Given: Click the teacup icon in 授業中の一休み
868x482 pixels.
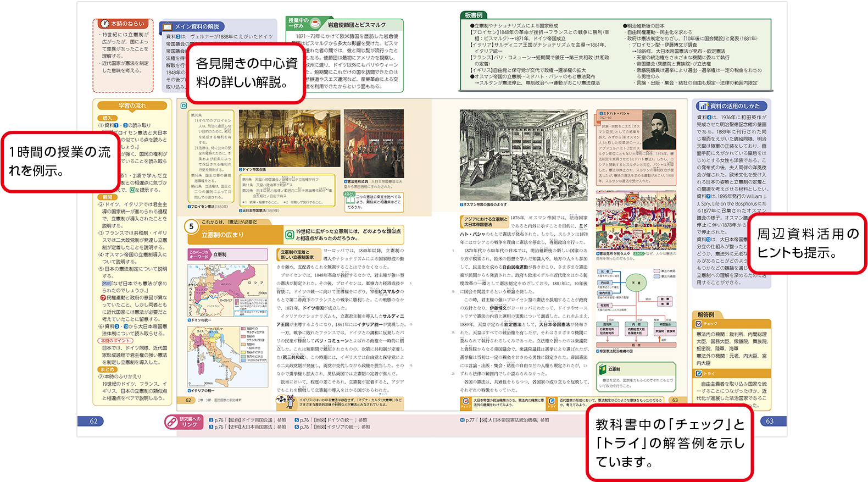Looking at the screenshot, I should [x=315, y=23].
